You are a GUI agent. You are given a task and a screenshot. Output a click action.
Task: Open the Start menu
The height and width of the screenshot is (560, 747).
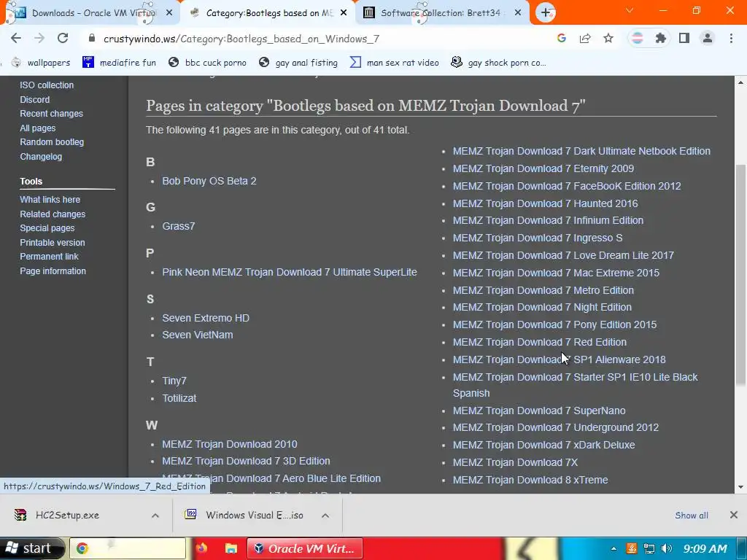[x=31, y=548]
